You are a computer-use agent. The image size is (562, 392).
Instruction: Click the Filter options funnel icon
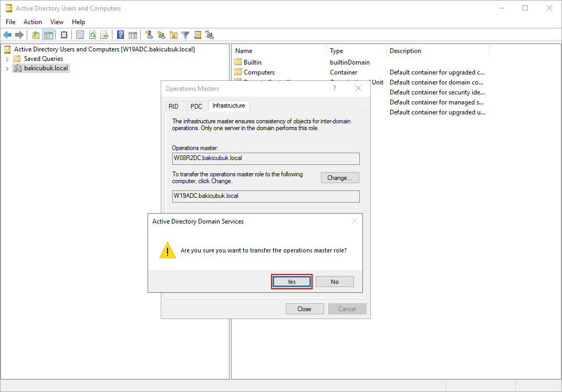click(185, 35)
